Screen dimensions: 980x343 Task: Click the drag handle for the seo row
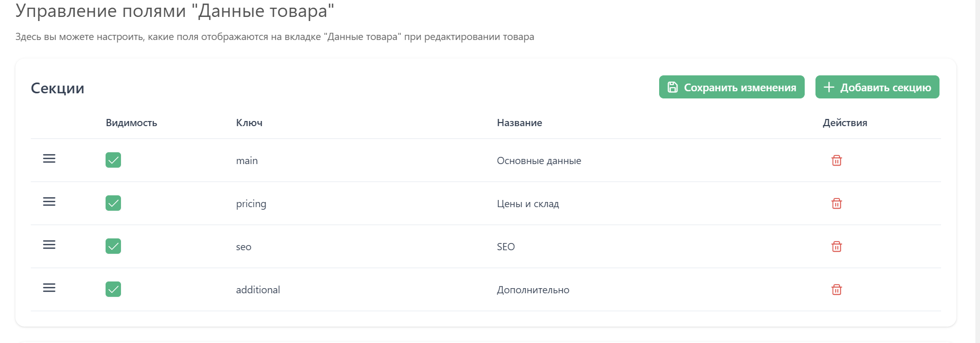tap(49, 245)
